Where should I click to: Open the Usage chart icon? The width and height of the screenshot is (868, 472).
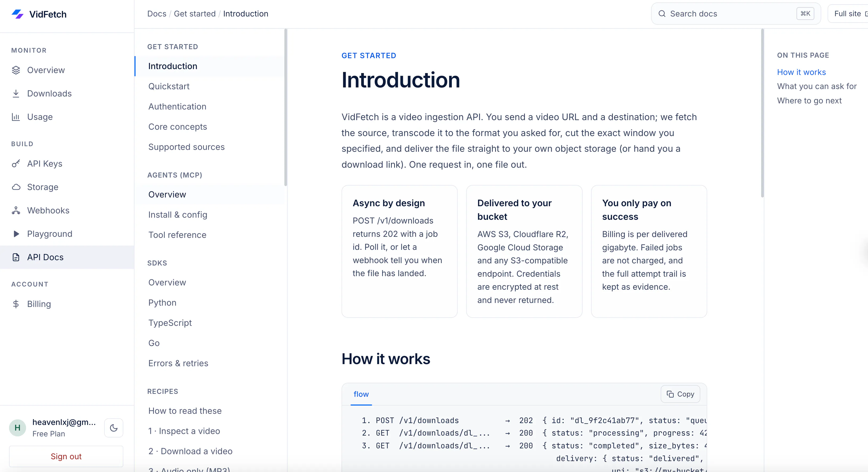[x=16, y=117]
